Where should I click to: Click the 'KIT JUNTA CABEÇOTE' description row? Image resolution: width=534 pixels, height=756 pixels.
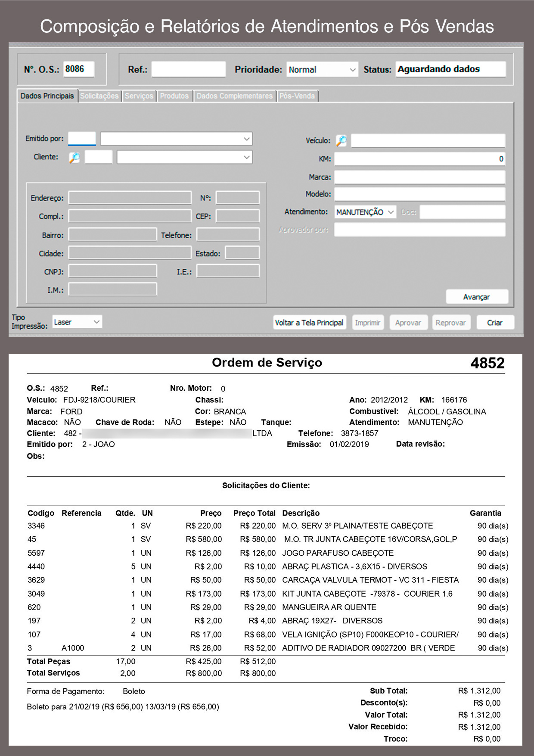click(x=367, y=594)
